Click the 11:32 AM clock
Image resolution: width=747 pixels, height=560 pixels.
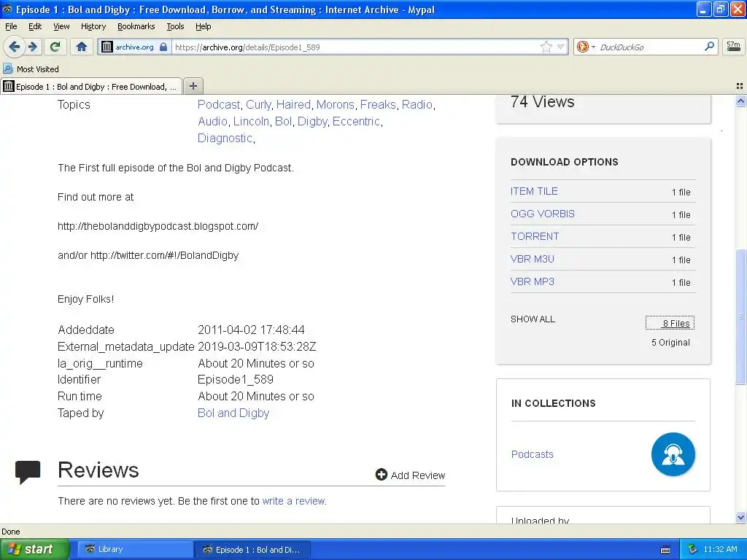(x=720, y=549)
